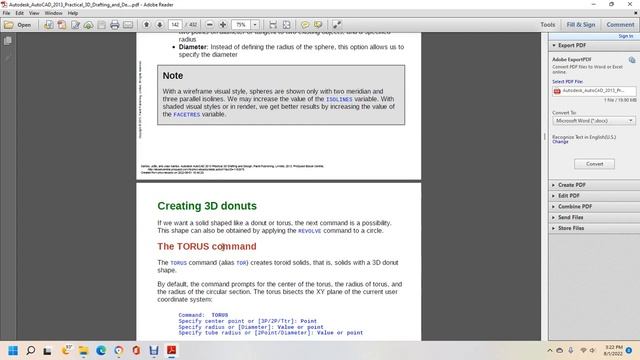Click the Create PDF online toolbar icon
Viewport: 640px width, 360px height.
[48, 25]
